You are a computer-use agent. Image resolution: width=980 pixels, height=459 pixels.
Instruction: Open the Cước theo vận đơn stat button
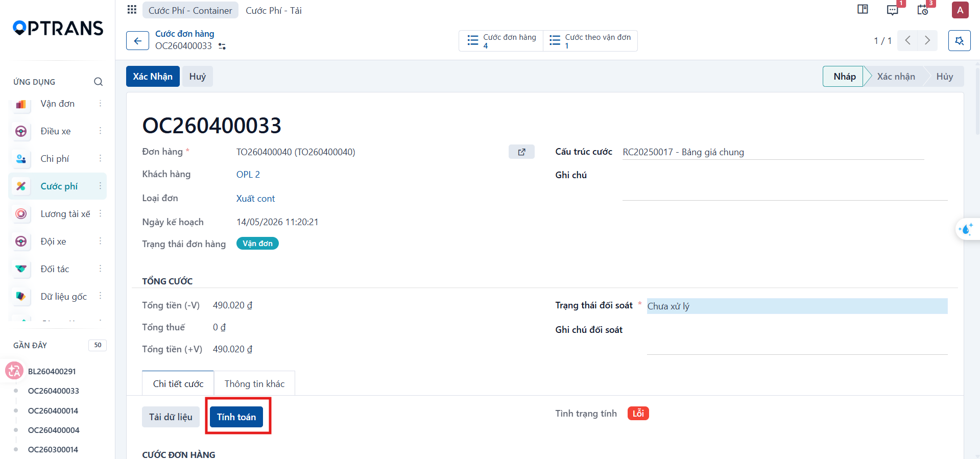[x=590, y=41]
